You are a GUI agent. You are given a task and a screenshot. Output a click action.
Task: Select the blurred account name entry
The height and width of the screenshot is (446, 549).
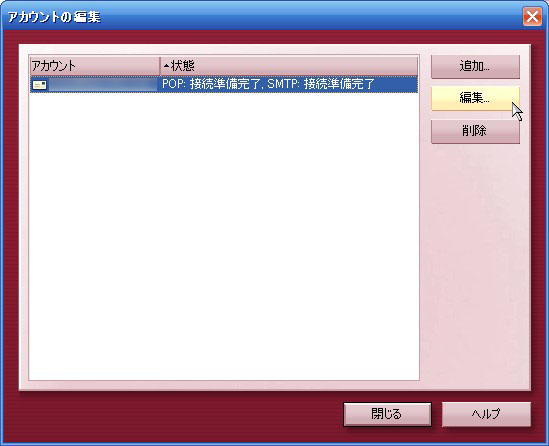pos(103,85)
